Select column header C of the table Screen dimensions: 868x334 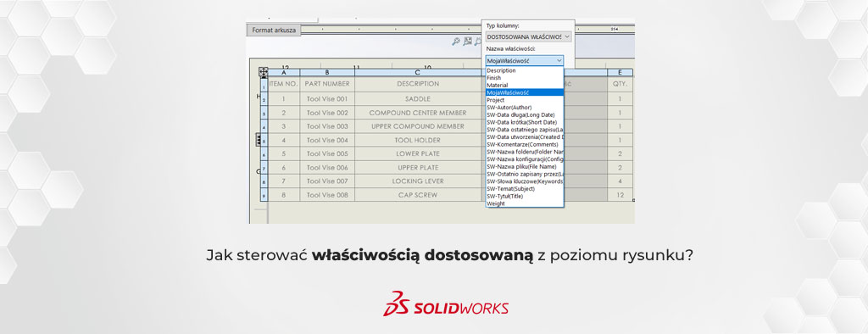(418, 73)
